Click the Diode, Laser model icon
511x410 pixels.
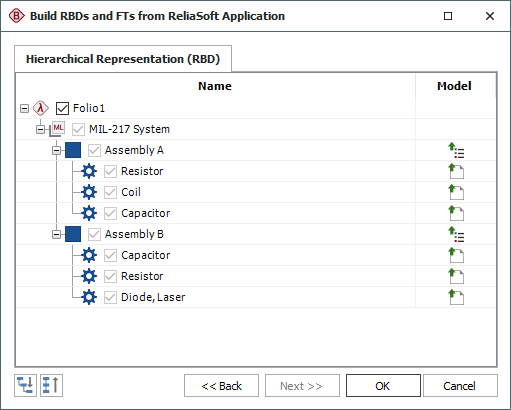click(456, 297)
